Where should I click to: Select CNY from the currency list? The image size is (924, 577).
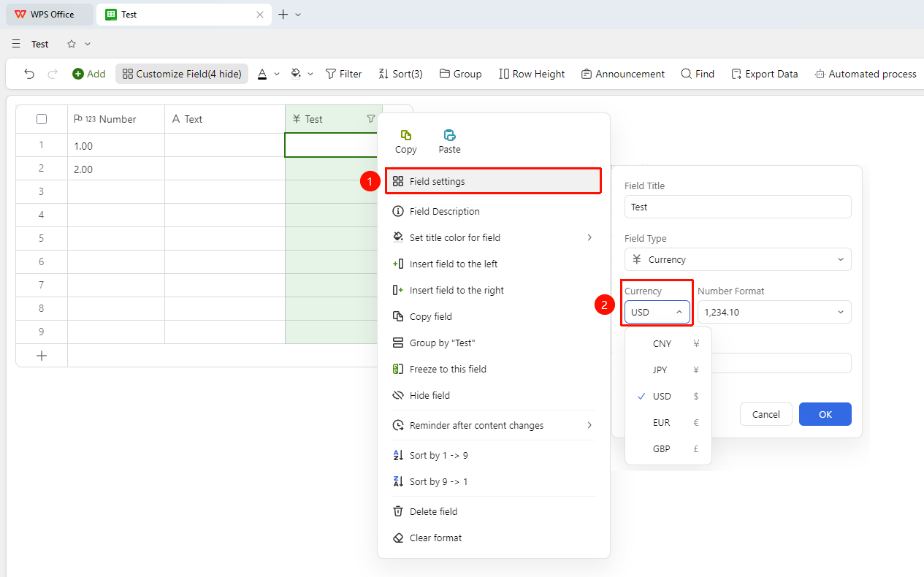(x=668, y=343)
